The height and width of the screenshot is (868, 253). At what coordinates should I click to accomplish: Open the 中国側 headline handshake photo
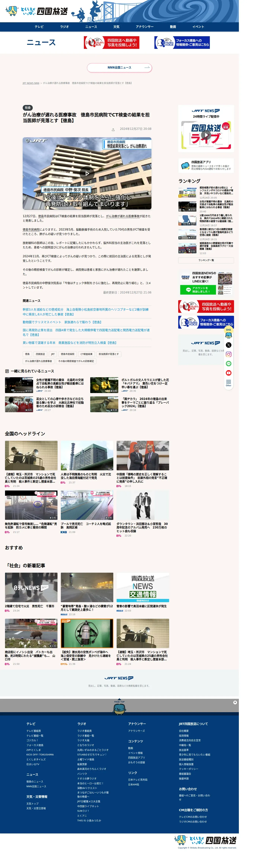[143, 456]
